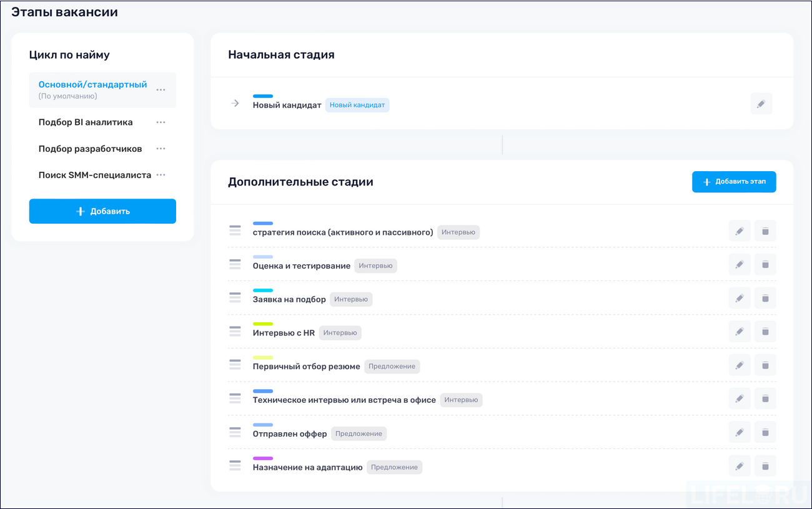The width and height of the screenshot is (812, 509).
Task: Click Интервью tag on стратегия поиска row
Action: [458, 232]
